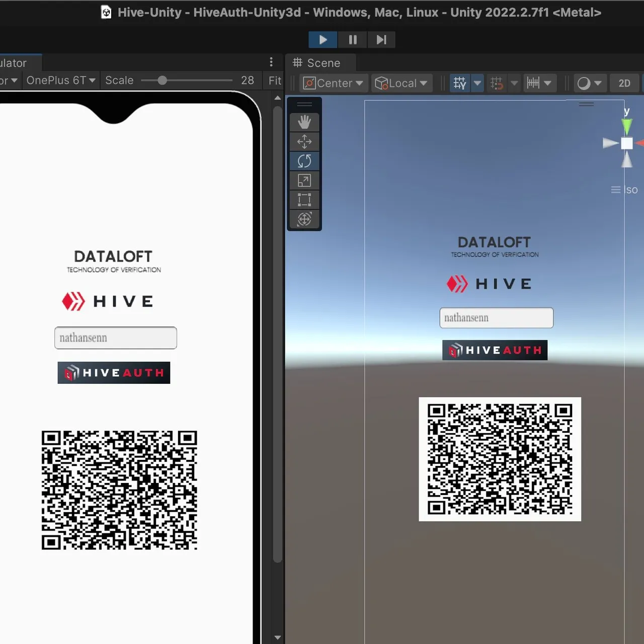Select the Move tool

point(304,141)
